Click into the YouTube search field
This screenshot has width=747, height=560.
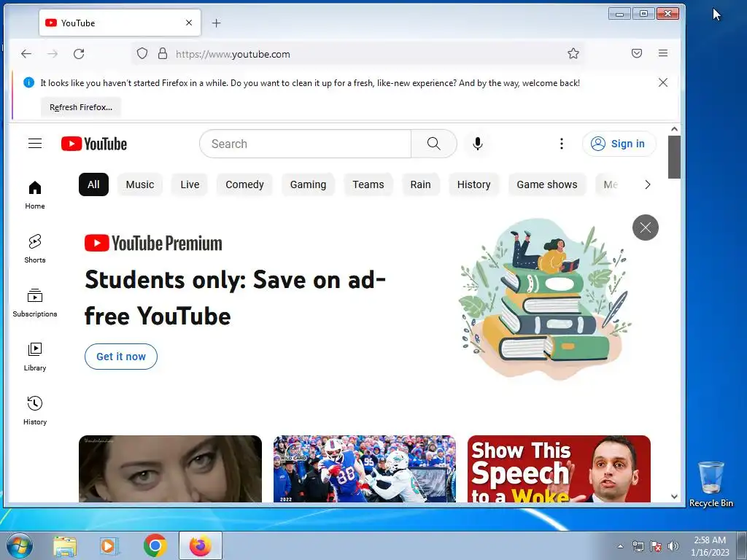[x=306, y=144]
